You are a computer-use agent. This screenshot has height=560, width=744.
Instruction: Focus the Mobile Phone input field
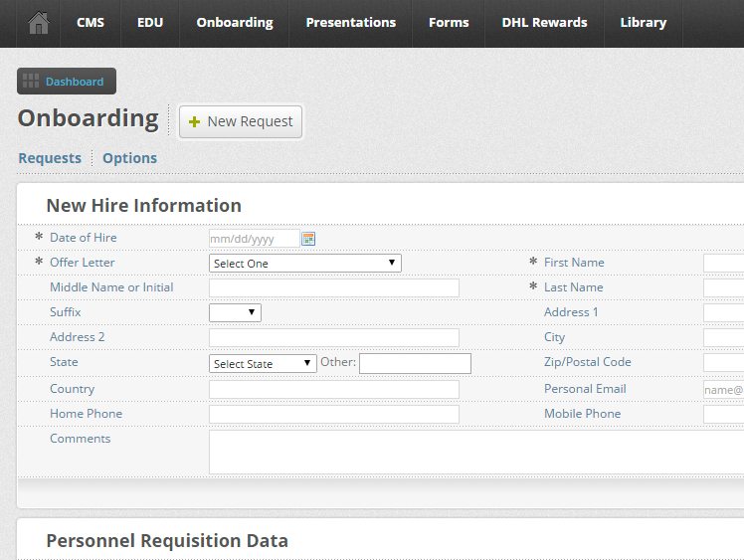(723, 415)
